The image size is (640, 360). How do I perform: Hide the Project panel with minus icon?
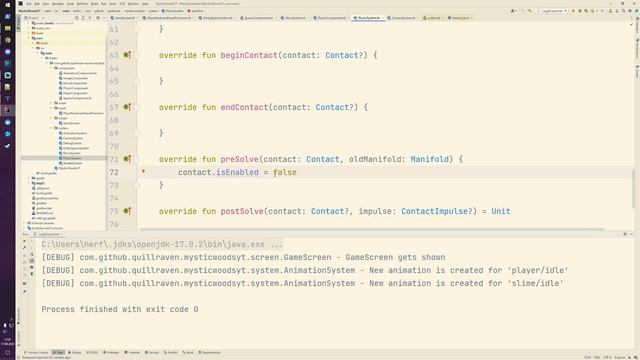[104, 18]
